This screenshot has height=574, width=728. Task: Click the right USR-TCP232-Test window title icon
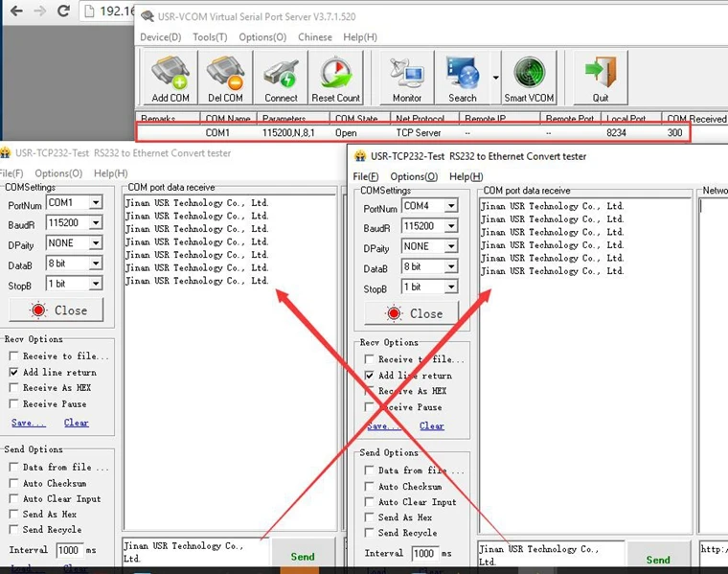360,156
